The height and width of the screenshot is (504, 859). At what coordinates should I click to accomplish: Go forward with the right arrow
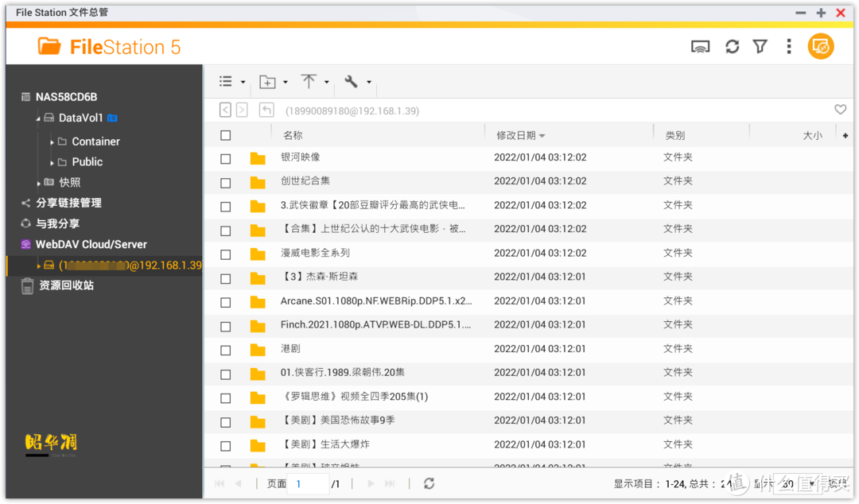point(242,110)
